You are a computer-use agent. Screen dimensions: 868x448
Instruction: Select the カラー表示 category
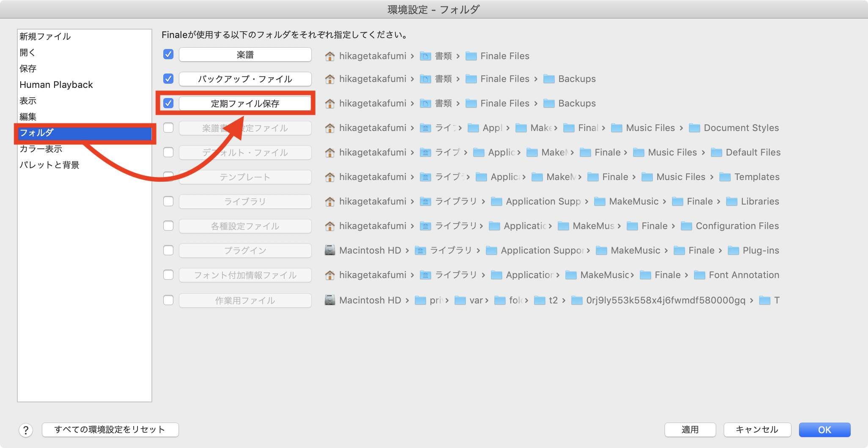tap(41, 149)
